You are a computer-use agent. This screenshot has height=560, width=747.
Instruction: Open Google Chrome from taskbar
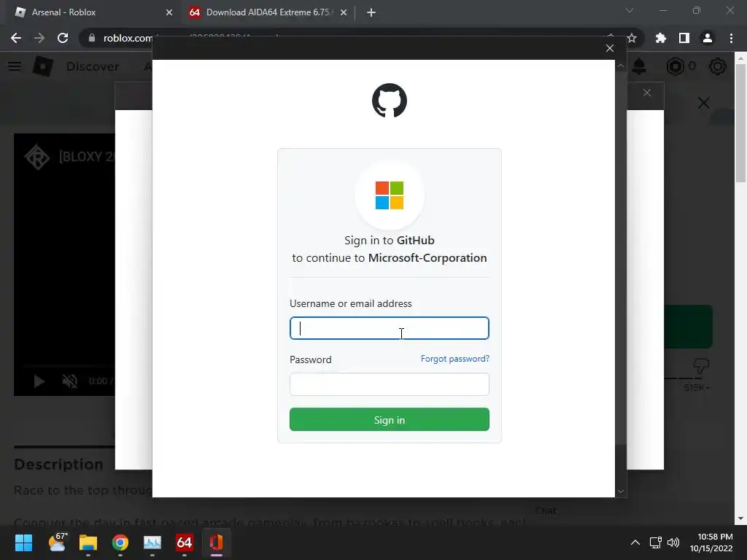[x=120, y=542]
